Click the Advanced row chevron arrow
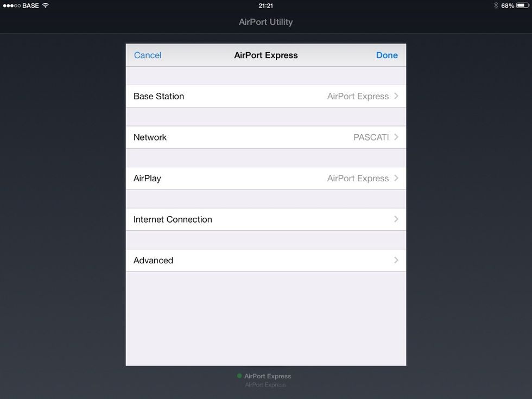The width and height of the screenshot is (532, 399). pyautogui.click(x=396, y=260)
